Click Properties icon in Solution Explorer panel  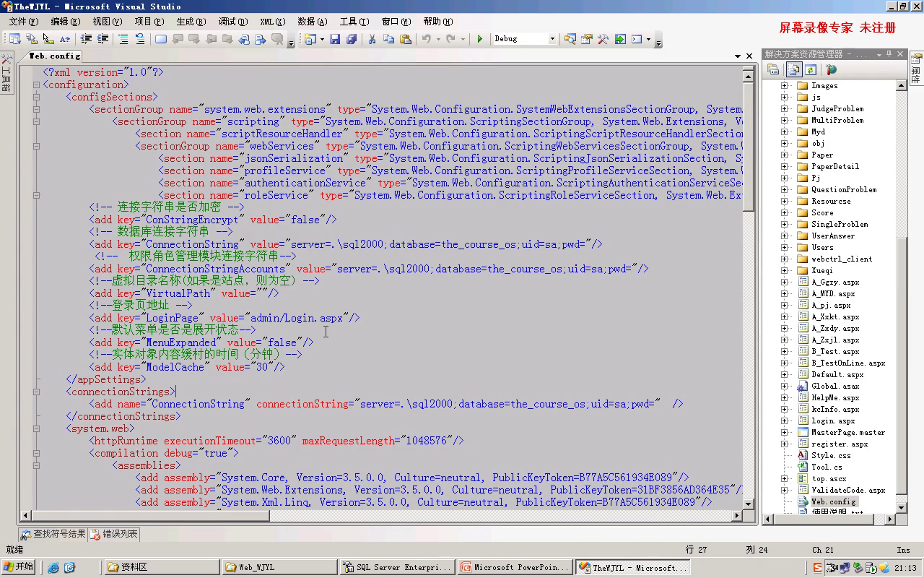pos(773,70)
